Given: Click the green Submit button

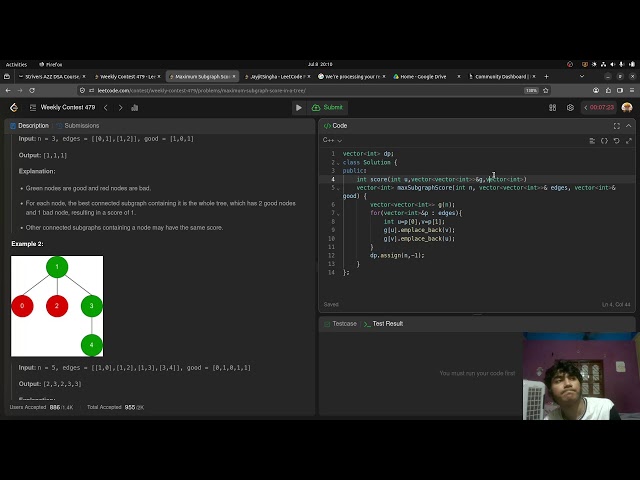Looking at the screenshot, I should (327, 107).
